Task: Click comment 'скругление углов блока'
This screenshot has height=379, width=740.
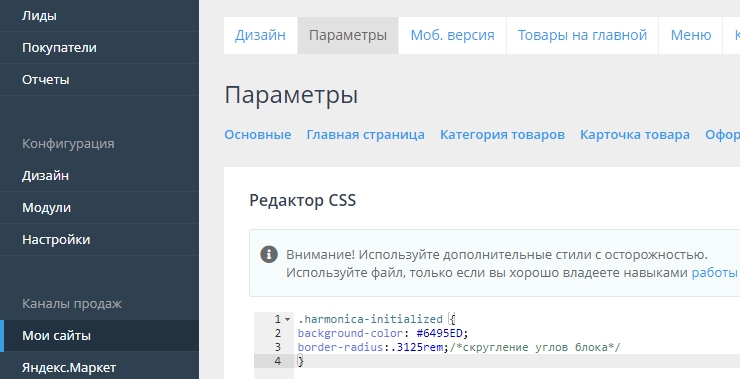Action: click(x=535, y=348)
